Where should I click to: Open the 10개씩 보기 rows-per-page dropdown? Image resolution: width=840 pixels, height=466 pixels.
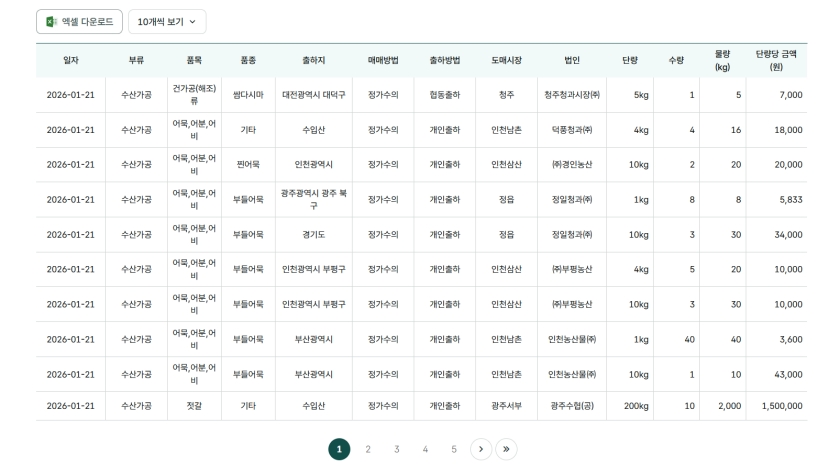167,21
